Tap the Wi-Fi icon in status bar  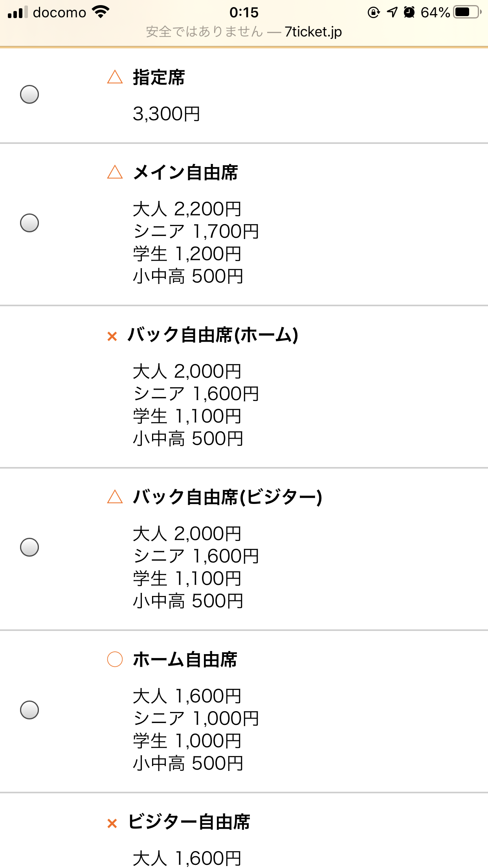click(101, 12)
